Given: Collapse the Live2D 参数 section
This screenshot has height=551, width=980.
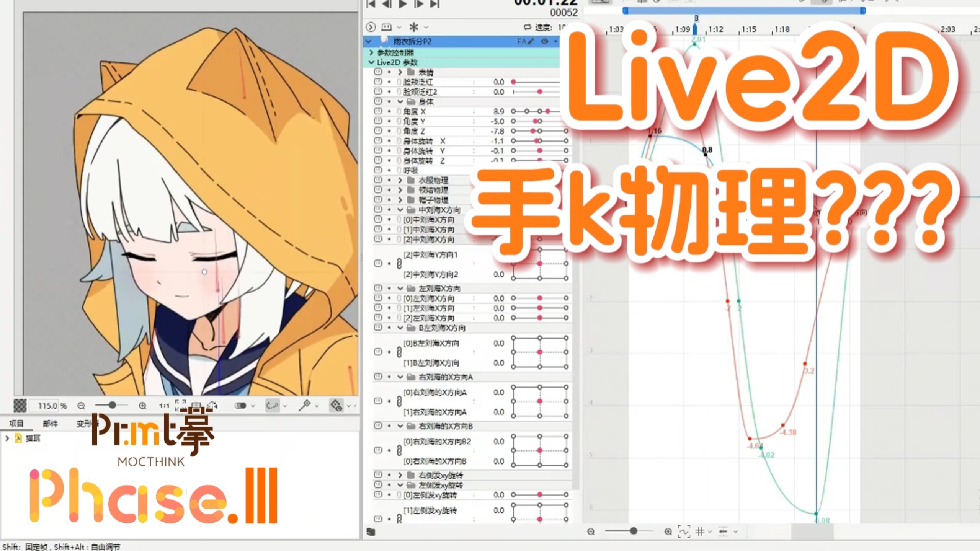Looking at the screenshot, I should pyautogui.click(x=371, y=62).
